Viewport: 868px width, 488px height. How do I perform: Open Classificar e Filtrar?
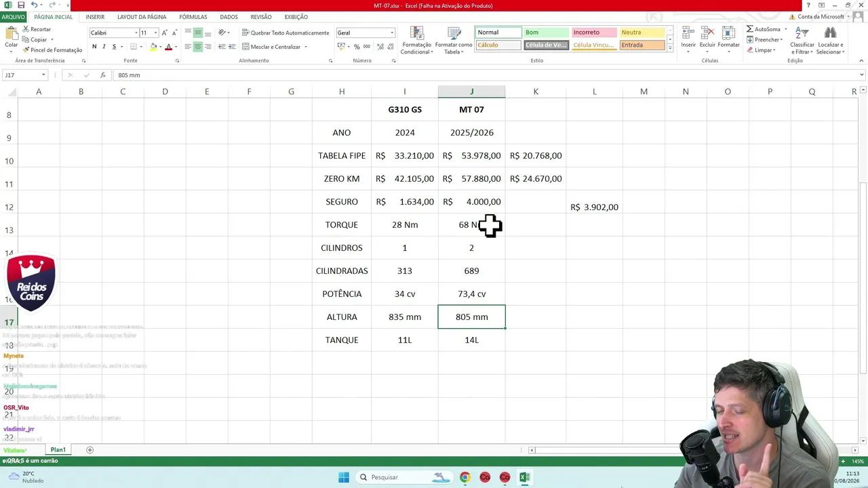click(802, 41)
